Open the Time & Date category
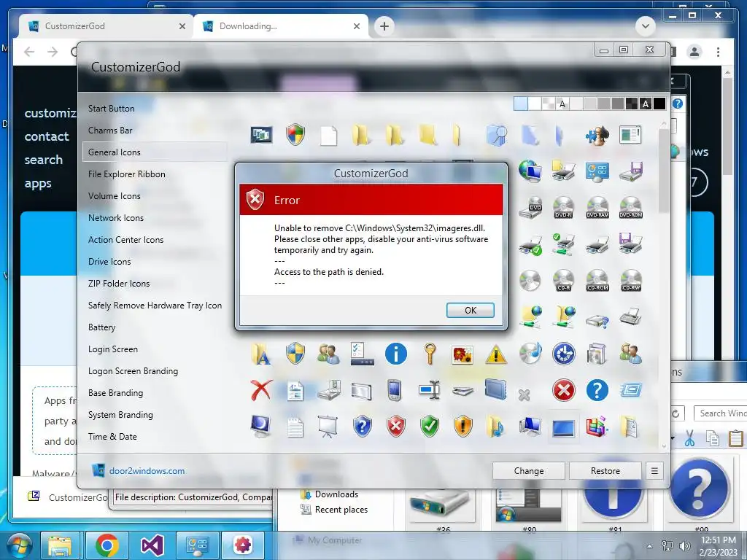This screenshot has width=747, height=560. [x=112, y=437]
